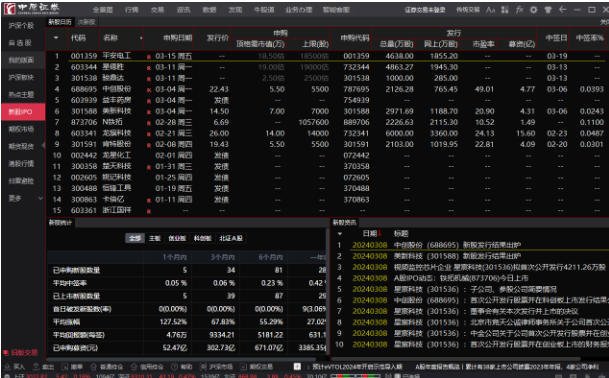Open settings via the gear icon

[534, 10]
